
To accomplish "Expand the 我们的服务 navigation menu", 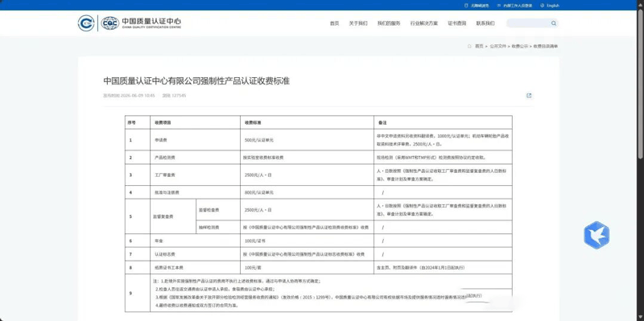I will pyautogui.click(x=389, y=23).
